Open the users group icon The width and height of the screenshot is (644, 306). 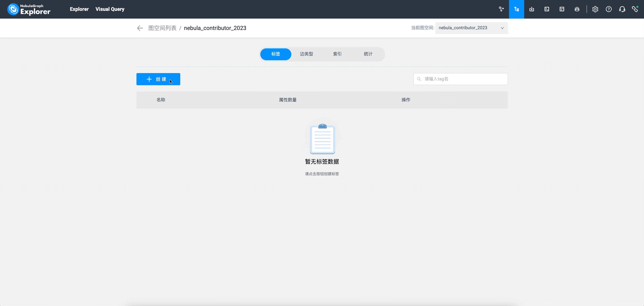tap(577, 9)
